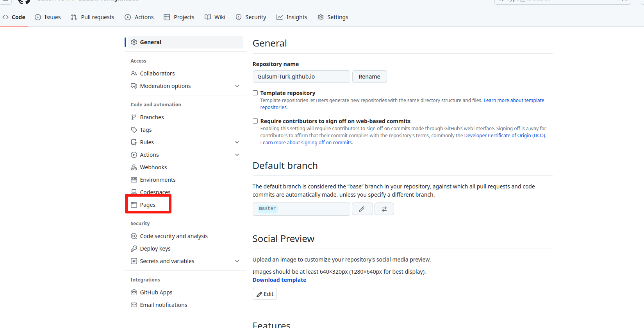The image size is (644, 328).
Task: View the Insights tab
Action: point(292,17)
